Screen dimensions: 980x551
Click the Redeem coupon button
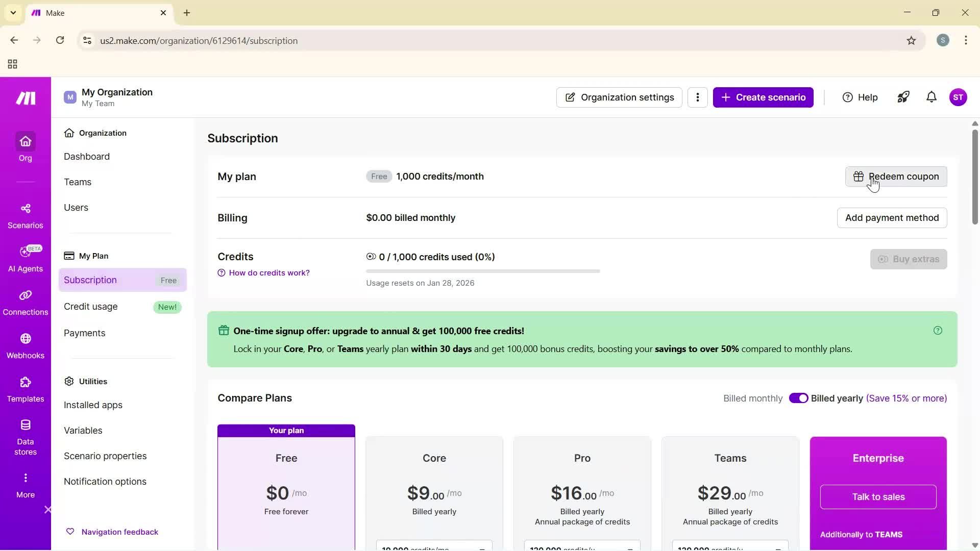(x=896, y=176)
